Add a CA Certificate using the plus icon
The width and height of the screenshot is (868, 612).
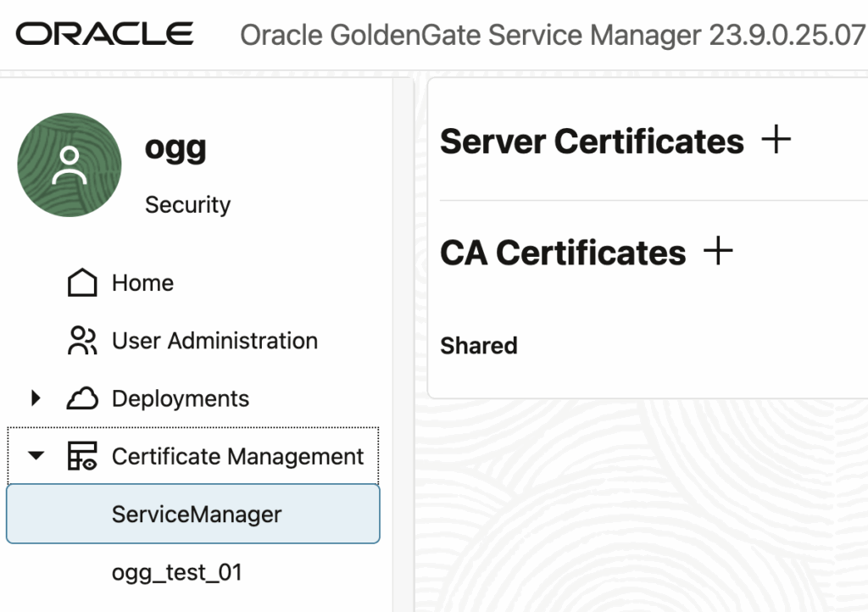(x=719, y=250)
